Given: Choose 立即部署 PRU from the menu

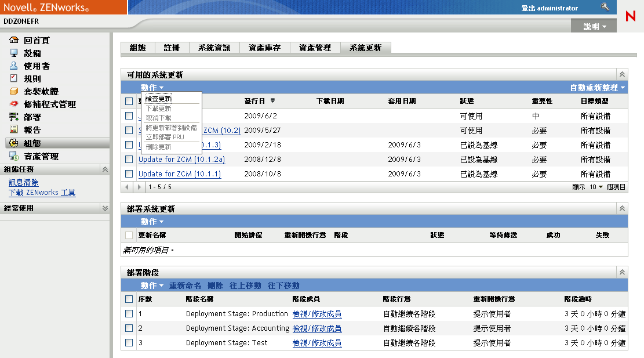Looking at the screenshot, I should coord(165,137).
